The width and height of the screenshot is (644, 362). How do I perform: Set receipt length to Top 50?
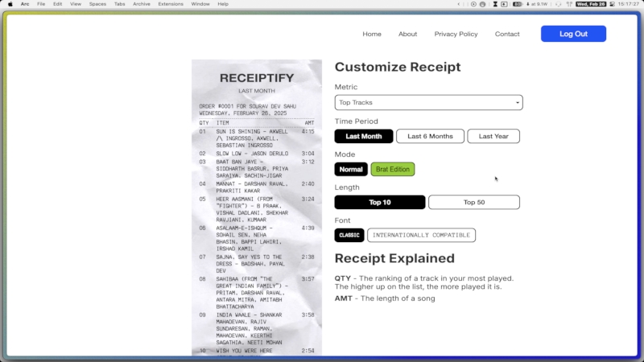coord(474,203)
